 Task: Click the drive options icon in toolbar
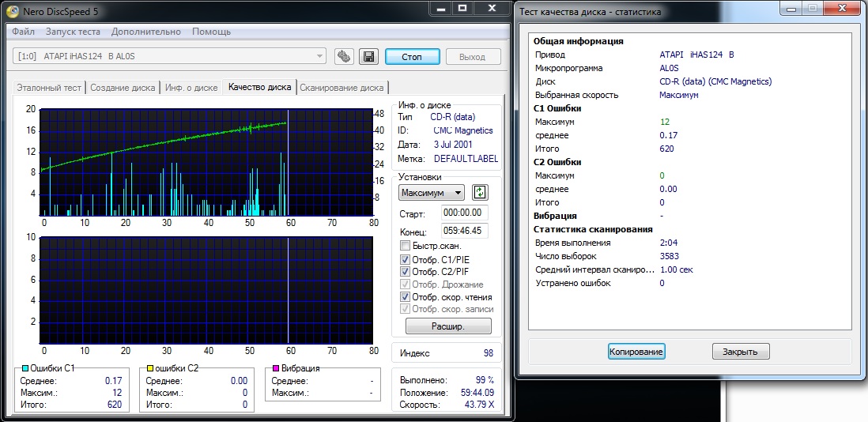(343, 56)
